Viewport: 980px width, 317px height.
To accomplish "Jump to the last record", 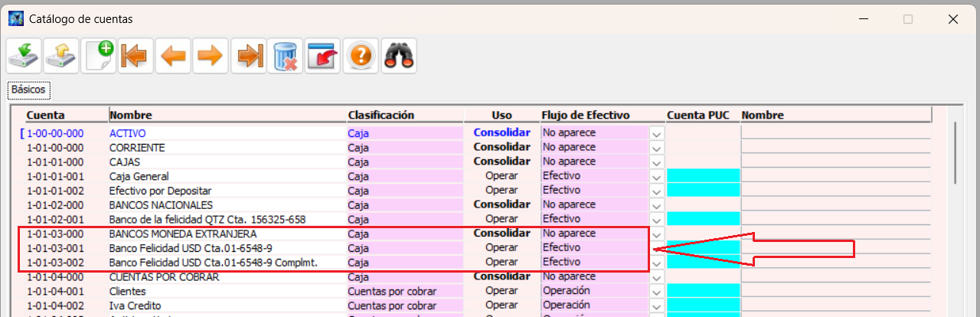I will pyautogui.click(x=248, y=56).
